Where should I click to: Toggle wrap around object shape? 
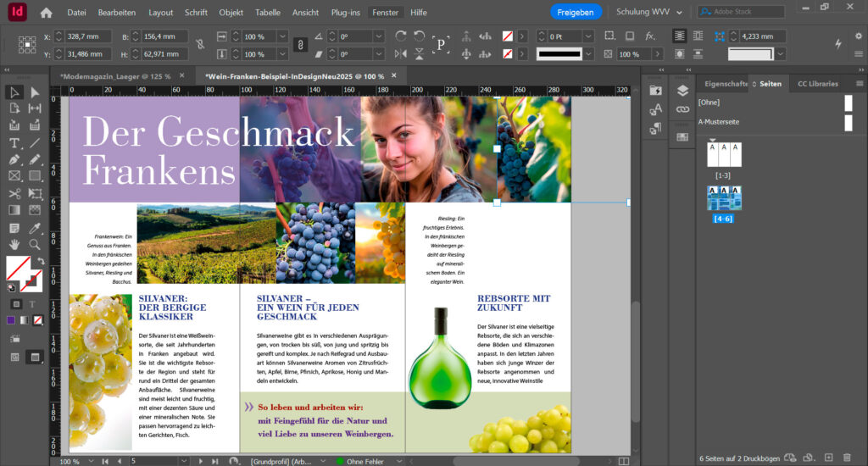click(x=679, y=53)
